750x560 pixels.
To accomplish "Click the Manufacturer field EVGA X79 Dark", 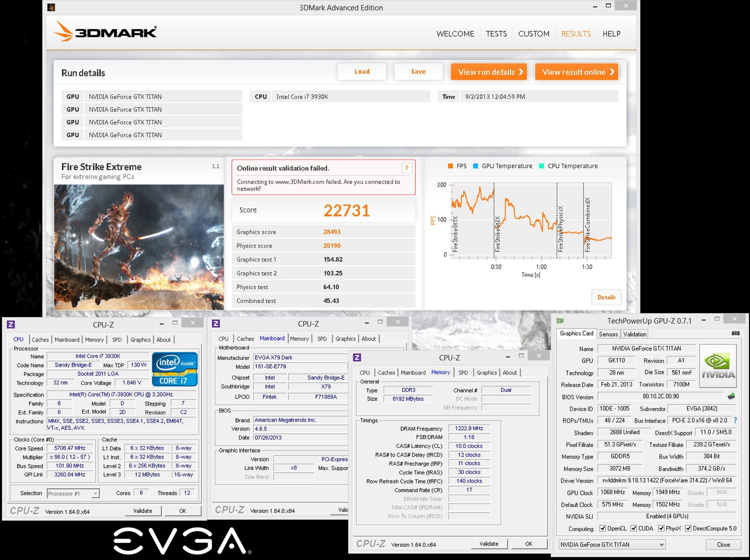I will click(x=300, y=357).
